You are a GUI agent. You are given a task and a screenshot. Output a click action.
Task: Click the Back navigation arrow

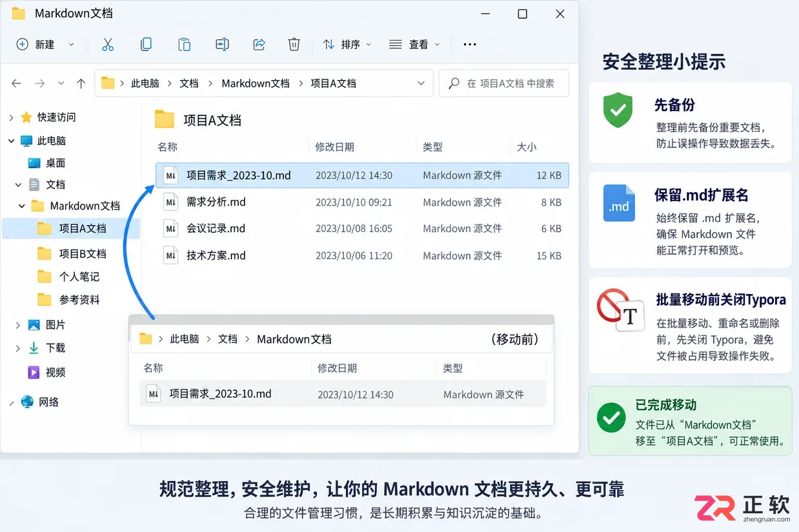pyautogui.click(x=17, y=83)
